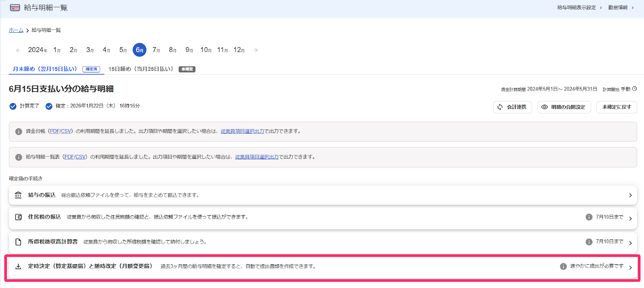Select 8月 in month selector
644x288 pixels.
173,50
